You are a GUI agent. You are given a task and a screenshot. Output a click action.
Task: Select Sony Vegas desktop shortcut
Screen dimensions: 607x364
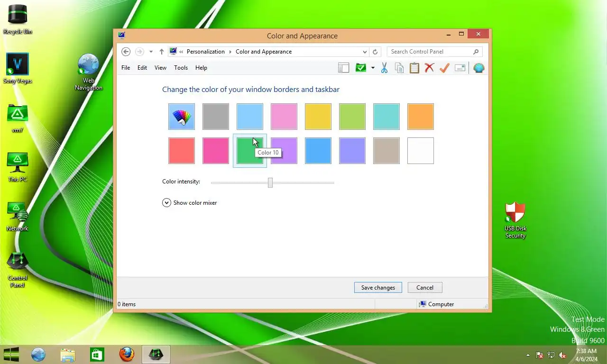point(18,68)
